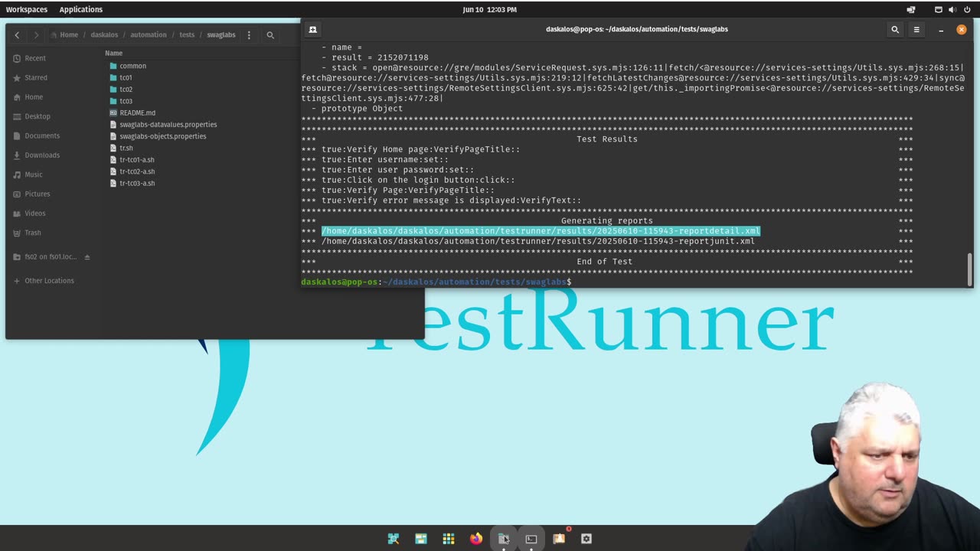
Task: Click the highlighted reportdetail.xml path
Action: 541,231
